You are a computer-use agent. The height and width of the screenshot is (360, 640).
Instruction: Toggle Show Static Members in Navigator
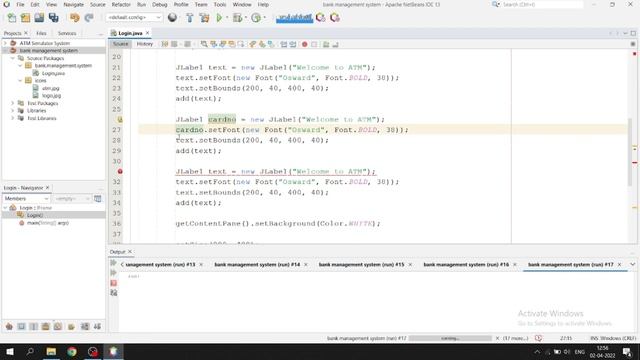[x=33, y=327]
